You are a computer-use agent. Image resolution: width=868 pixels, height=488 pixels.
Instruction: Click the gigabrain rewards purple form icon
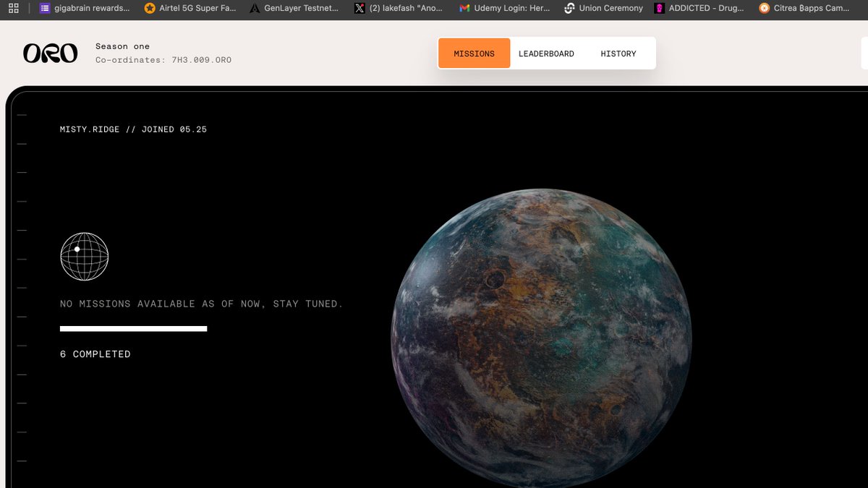(45, 8)
